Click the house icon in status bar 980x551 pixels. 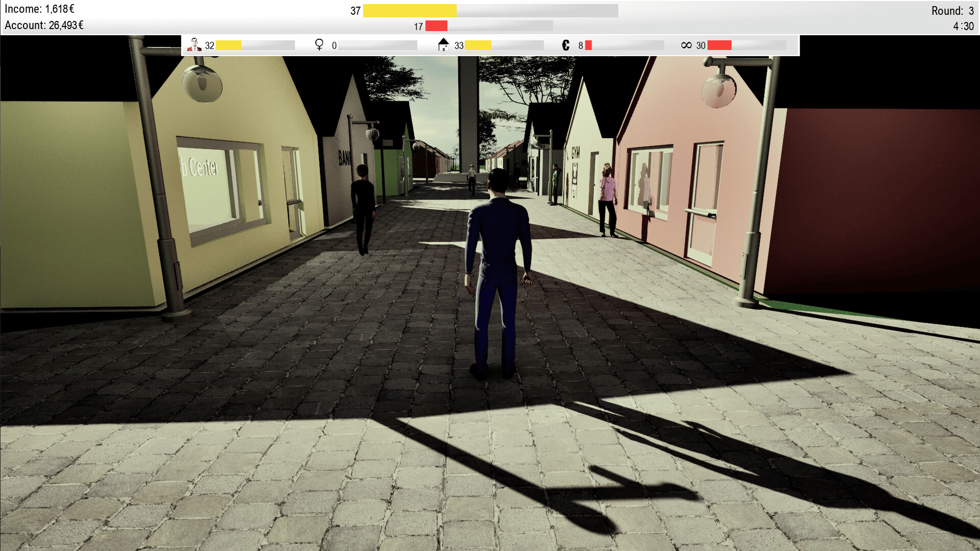click(x=443, y=45)
